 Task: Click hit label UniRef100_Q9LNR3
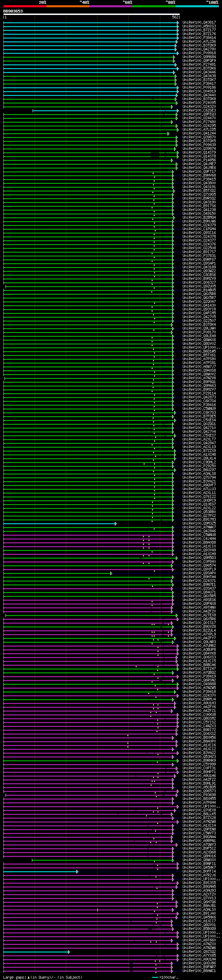tap(199, 642)
